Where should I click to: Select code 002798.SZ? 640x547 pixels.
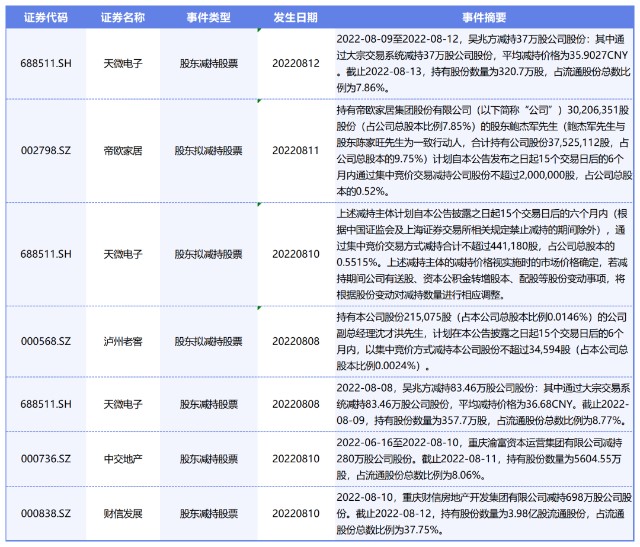[x=46, y=151]
